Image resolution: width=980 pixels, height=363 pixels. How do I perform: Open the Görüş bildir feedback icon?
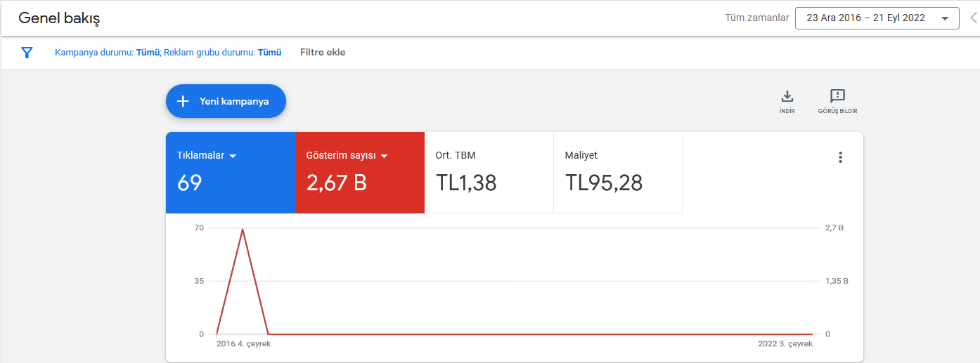837,96
